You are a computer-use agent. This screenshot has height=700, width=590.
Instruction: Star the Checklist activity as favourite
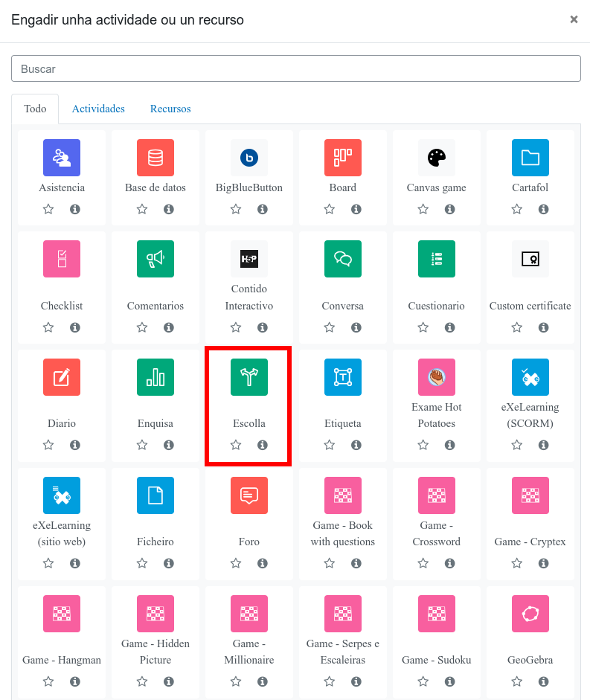[x=48, y=327]
